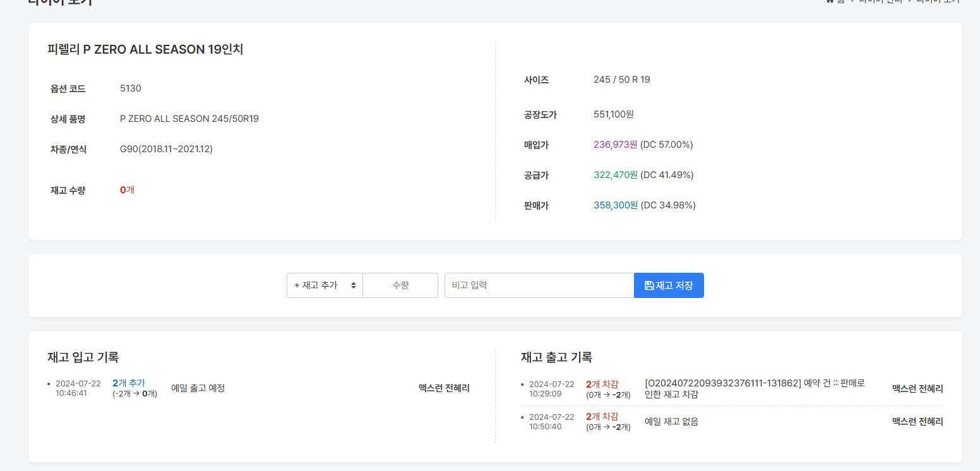Click the factory price 551,100원
980x471 pixels.
tap(613, 114)
